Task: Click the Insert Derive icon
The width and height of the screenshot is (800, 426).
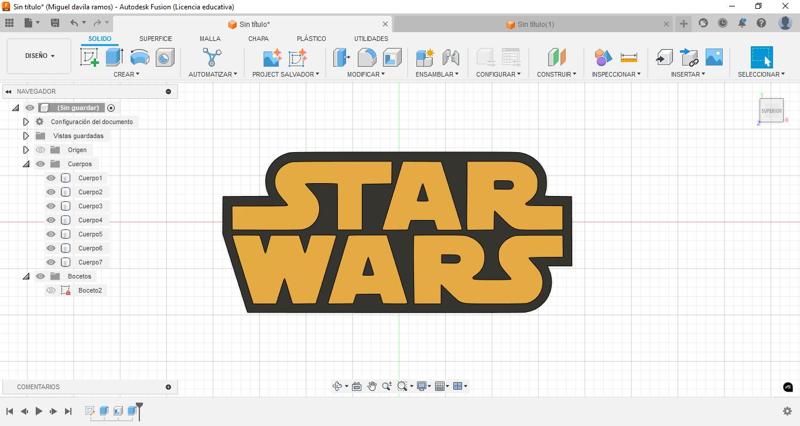Action: click(689, 57)
